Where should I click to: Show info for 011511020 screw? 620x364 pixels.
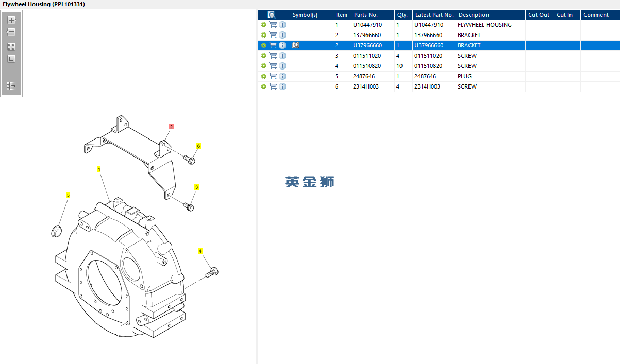(x=282, y=56)
